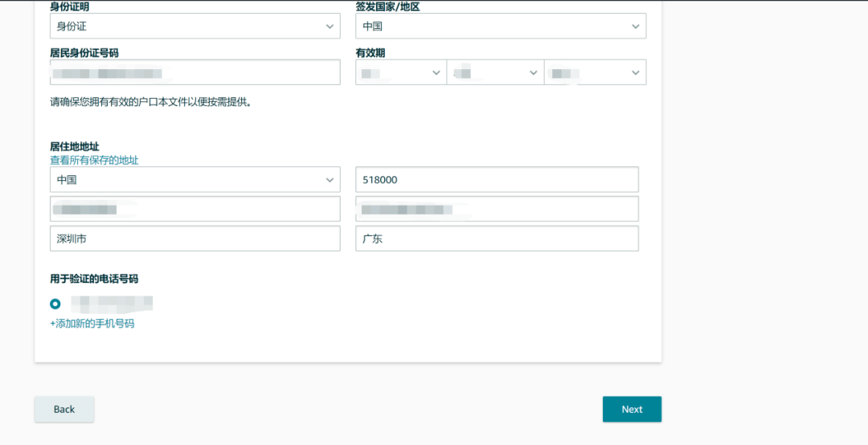This screenshot has width=868, height=445.
Task: Click the 查看所有保存的地址 link
Action: (94, 160)
